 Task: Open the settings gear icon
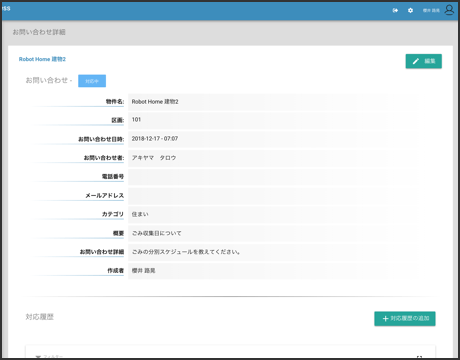click(410, 11)
